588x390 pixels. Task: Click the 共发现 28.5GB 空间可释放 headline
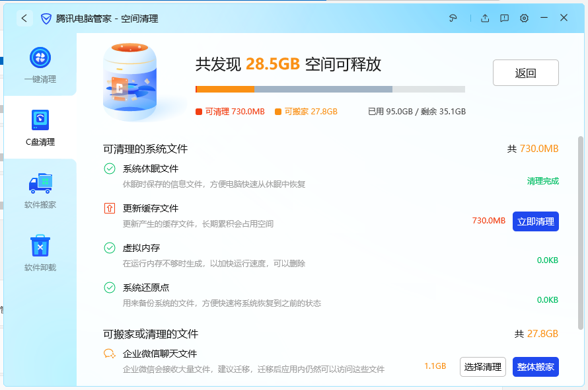pyautogui.click(x=288, y=64)
